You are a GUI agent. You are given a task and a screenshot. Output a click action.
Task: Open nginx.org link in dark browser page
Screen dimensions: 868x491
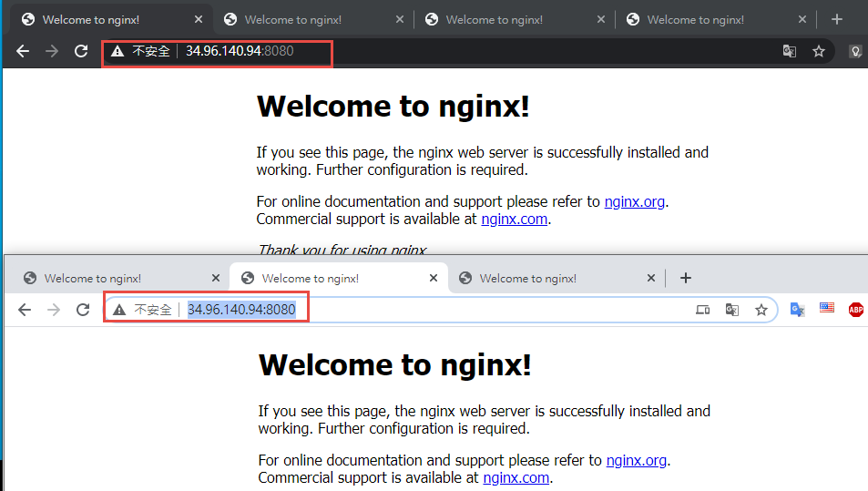coord(635,202)
